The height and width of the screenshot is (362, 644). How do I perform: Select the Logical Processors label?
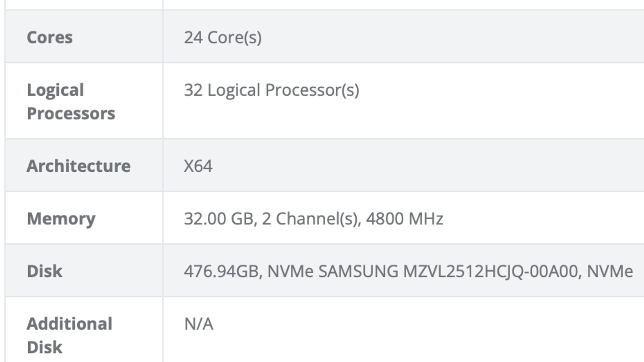[71, 101]
